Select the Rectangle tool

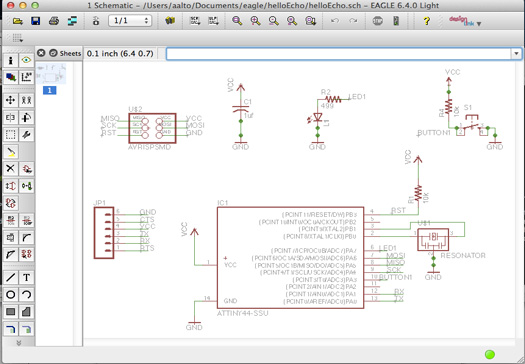[10, 312]
